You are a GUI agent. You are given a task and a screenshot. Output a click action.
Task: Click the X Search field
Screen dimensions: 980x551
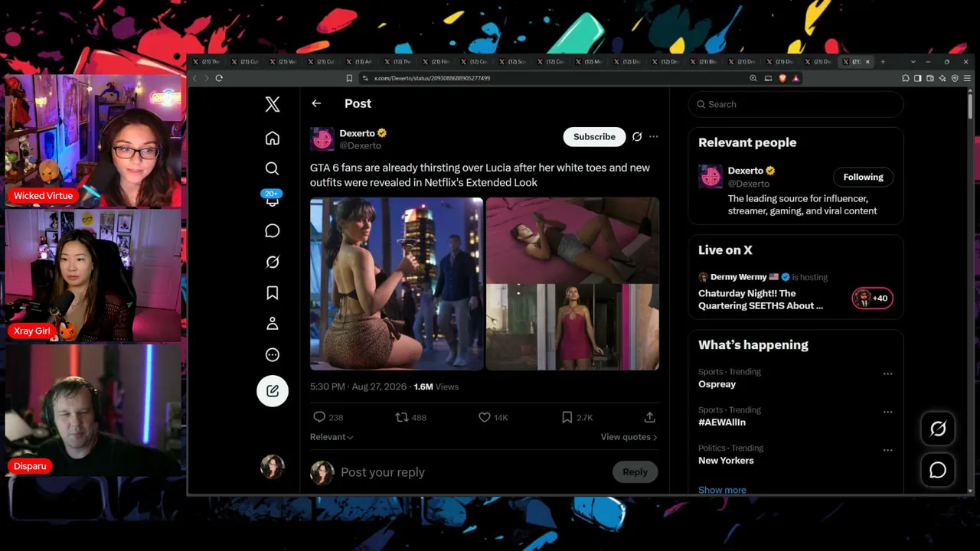click(x=796, y=104)
